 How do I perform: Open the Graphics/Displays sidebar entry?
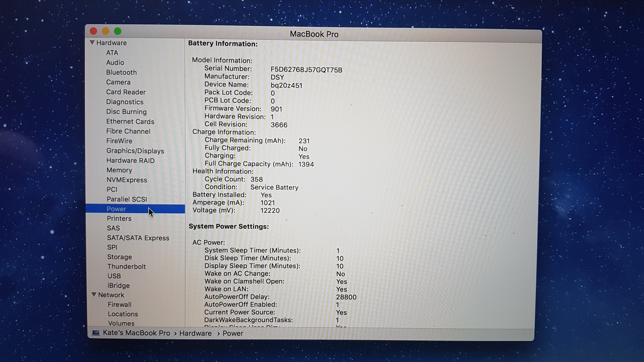tap(135, 151)
